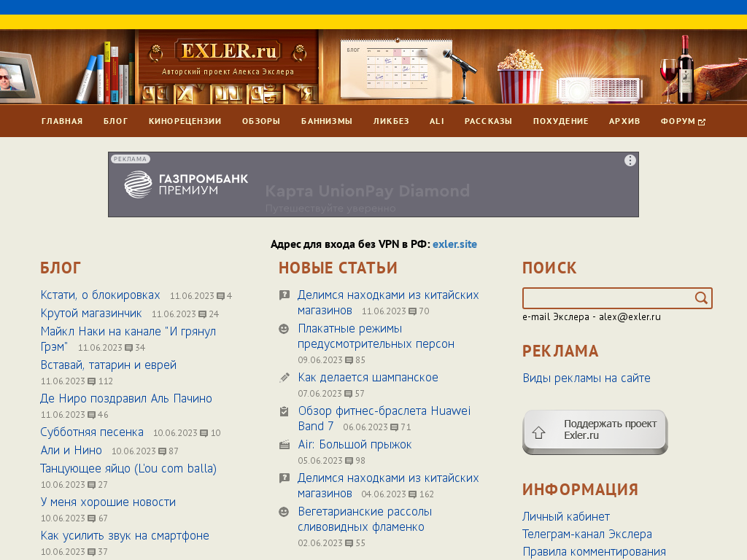The image size is (747, 560).
Task: Open 'Правила комментирования' link
Action: click(594, 552)
